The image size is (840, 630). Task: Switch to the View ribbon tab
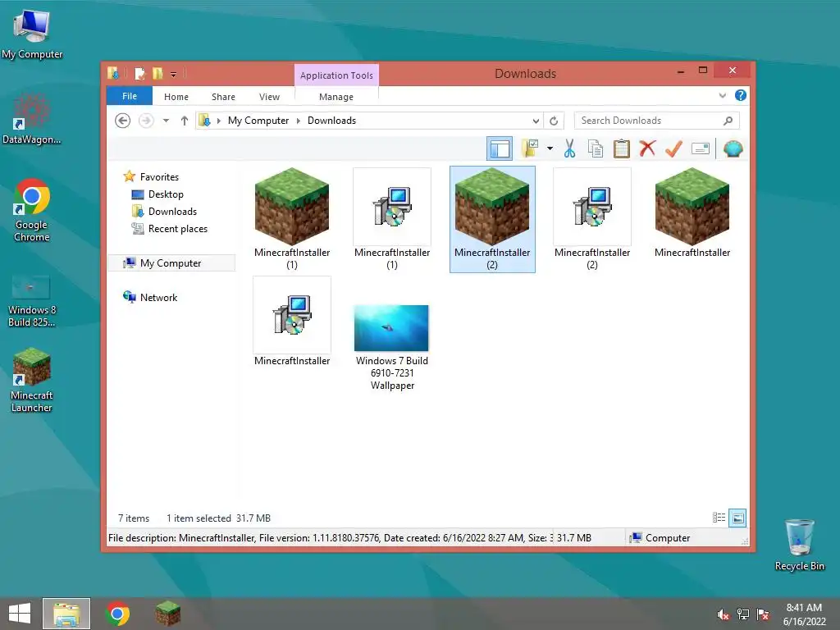tap(269, 97)
